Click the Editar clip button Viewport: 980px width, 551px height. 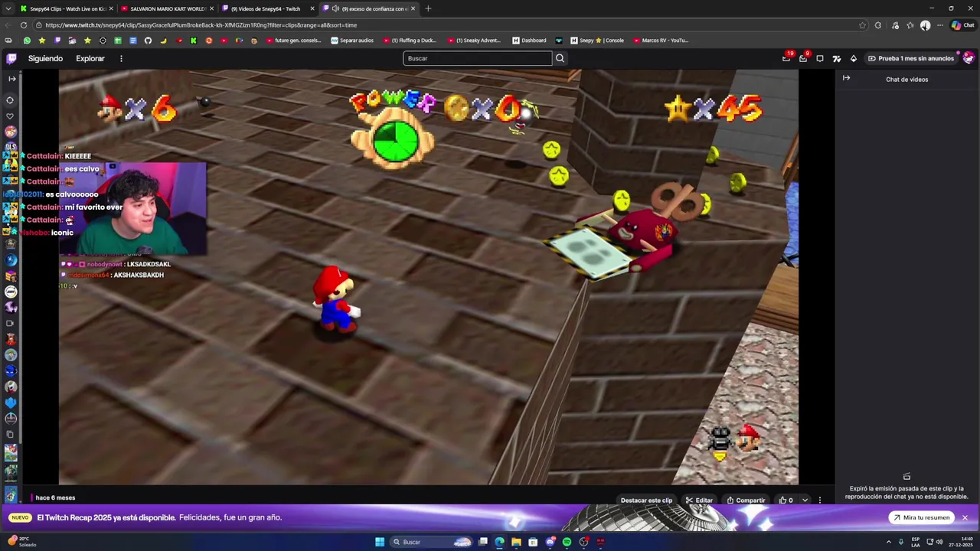point(699,500)
